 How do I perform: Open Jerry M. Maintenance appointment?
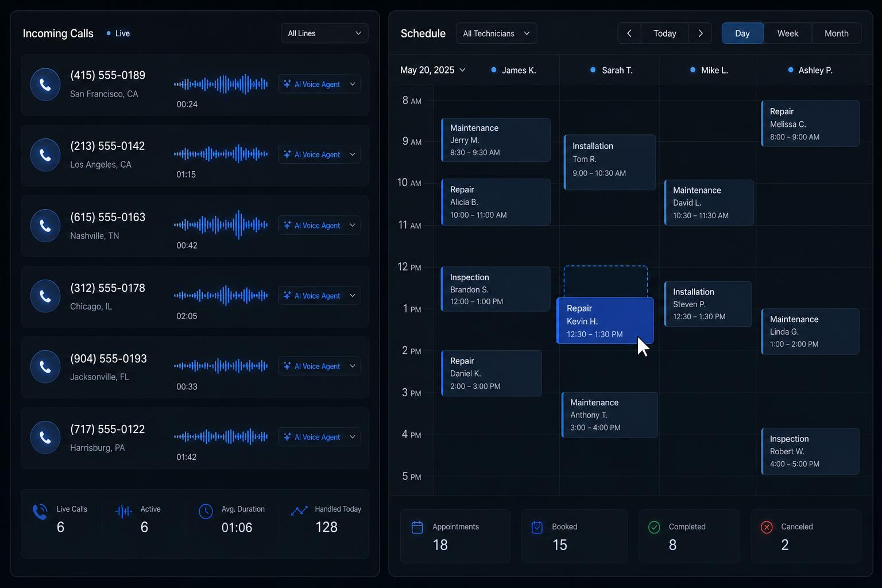click(x=496, y=140)
